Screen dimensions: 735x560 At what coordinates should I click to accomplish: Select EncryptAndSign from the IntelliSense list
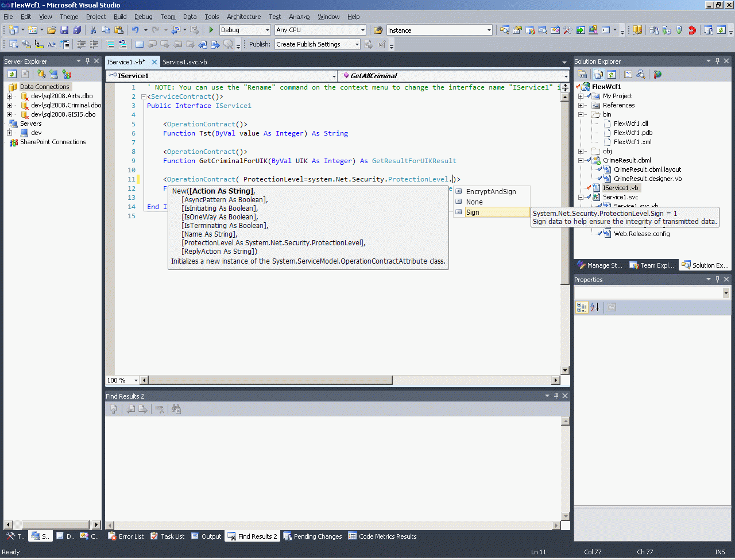pos(491,192)
